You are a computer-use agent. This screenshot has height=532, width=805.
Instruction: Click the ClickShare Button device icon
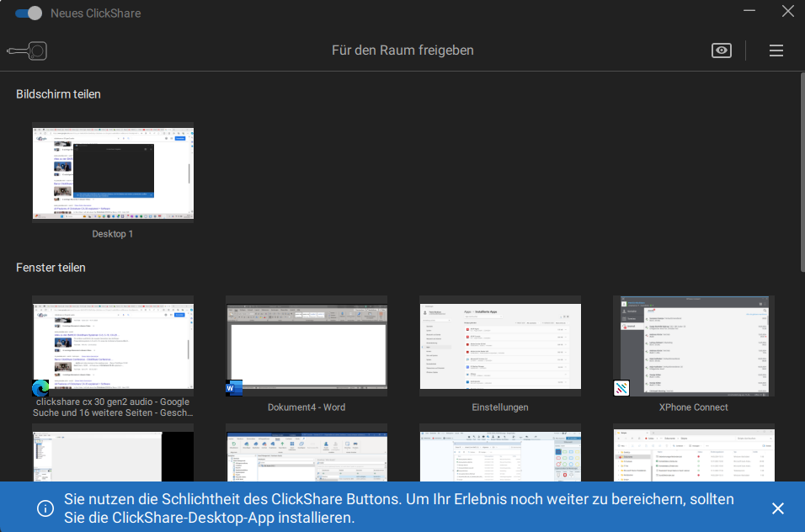pos(27,51)
